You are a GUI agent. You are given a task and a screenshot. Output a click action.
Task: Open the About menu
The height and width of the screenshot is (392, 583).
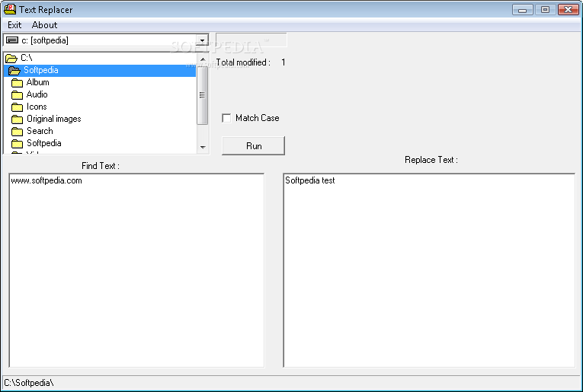[x=44, y=25]
